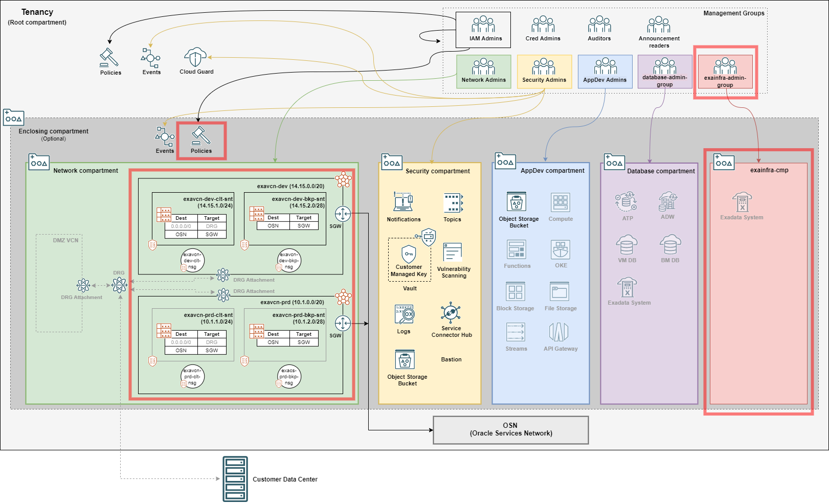The height and width of the screenshot is (504, 829).
Task: Click the Logs magnifier icon
Action: click(x=404, y=315)
